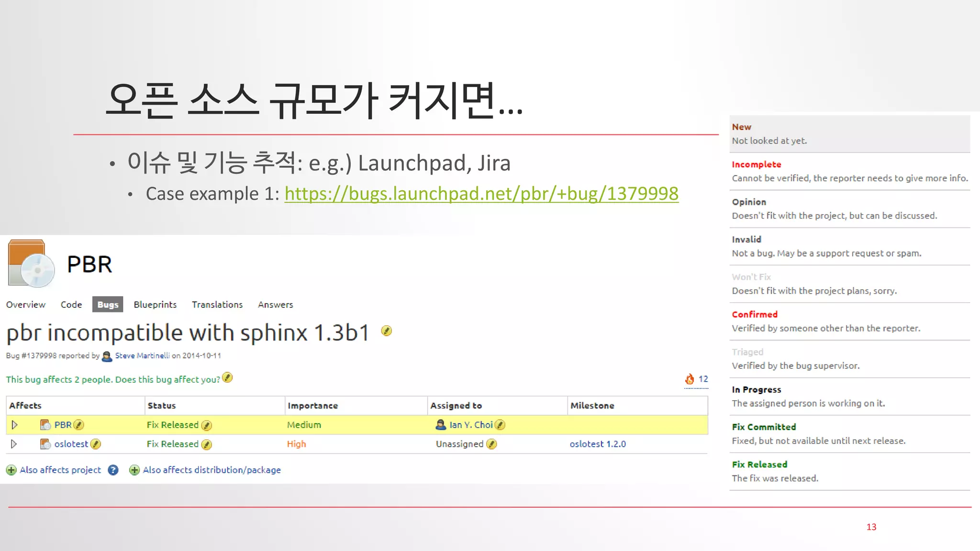Click the PBR package icon in Affects row
The height and width of the screenshot is (551, 980).
pyautogui.click(x=45, y=425)
